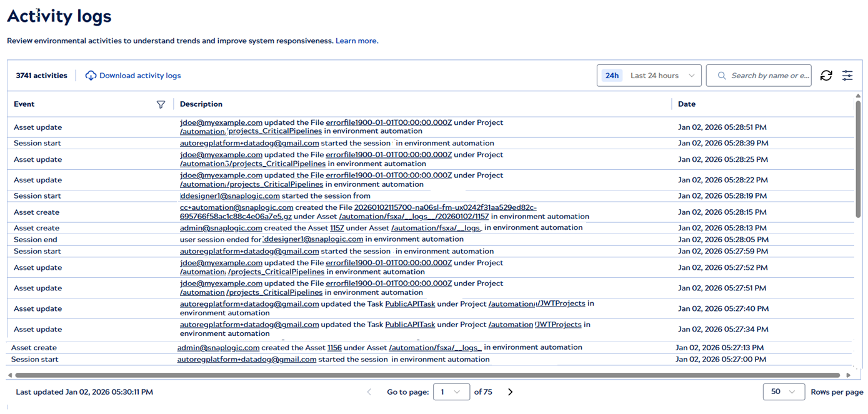Click the previous page arrow

(370, 392)
